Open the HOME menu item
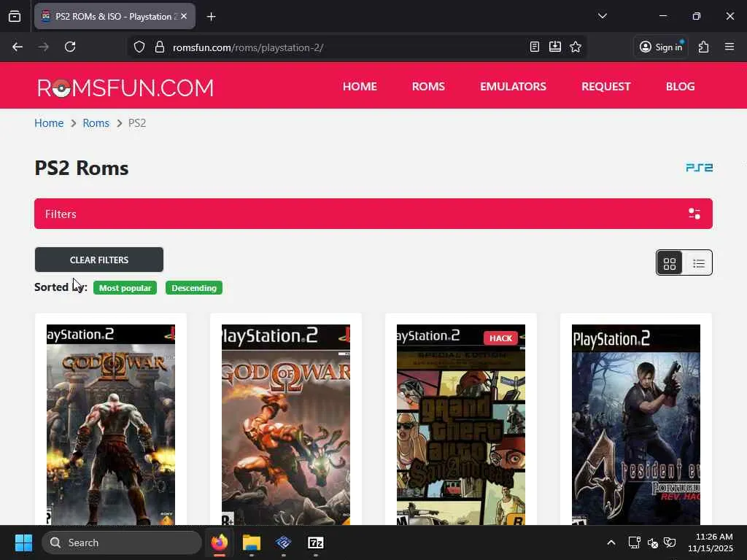 pos(360,87)
